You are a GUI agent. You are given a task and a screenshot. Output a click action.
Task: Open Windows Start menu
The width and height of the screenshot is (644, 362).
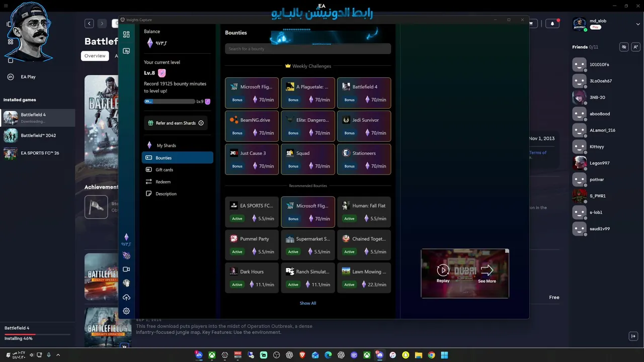(444, 355)
